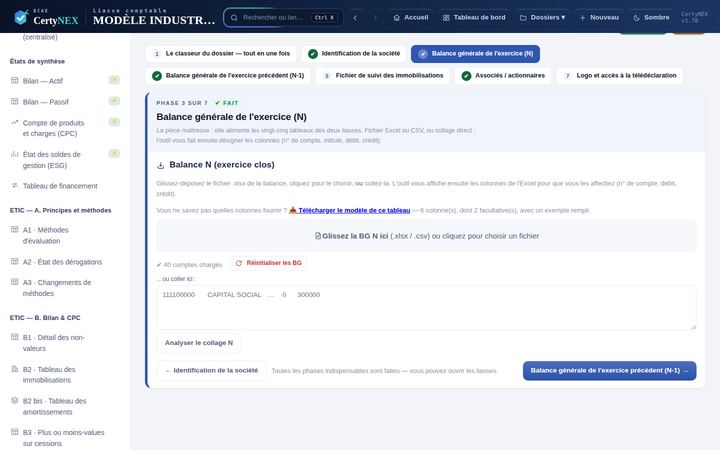Click the "40 comptes chargés" status text
Image resolution: width=720 pixels, height=450 pixels.
[189, 264]
